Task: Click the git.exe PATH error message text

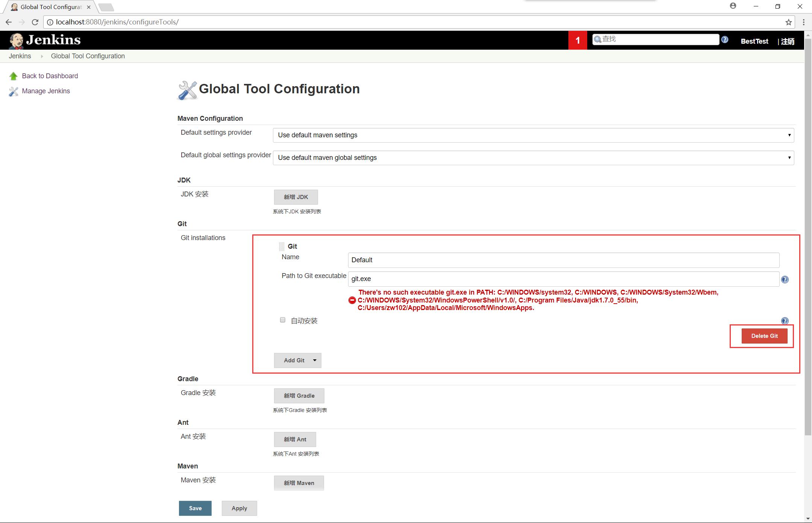Action: click(x=538, y=300)
